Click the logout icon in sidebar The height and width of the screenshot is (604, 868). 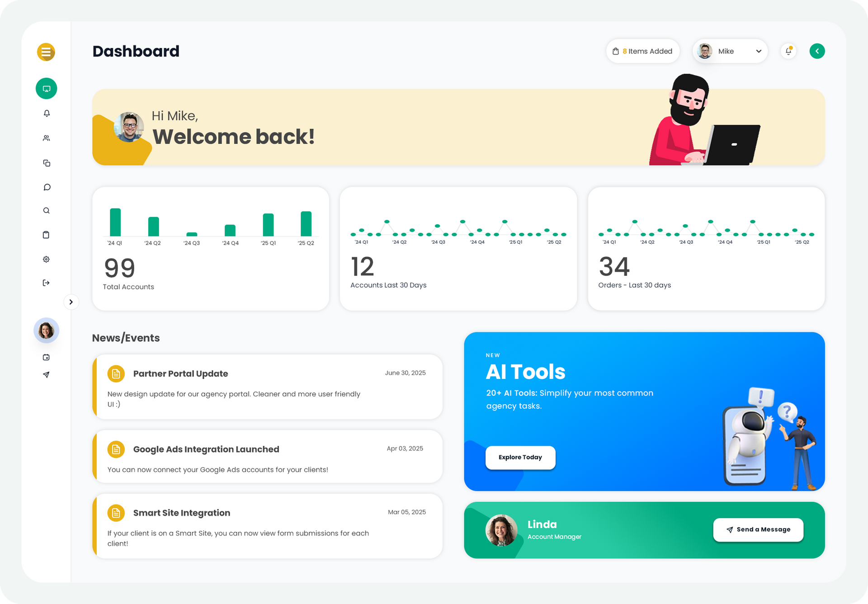46,283
